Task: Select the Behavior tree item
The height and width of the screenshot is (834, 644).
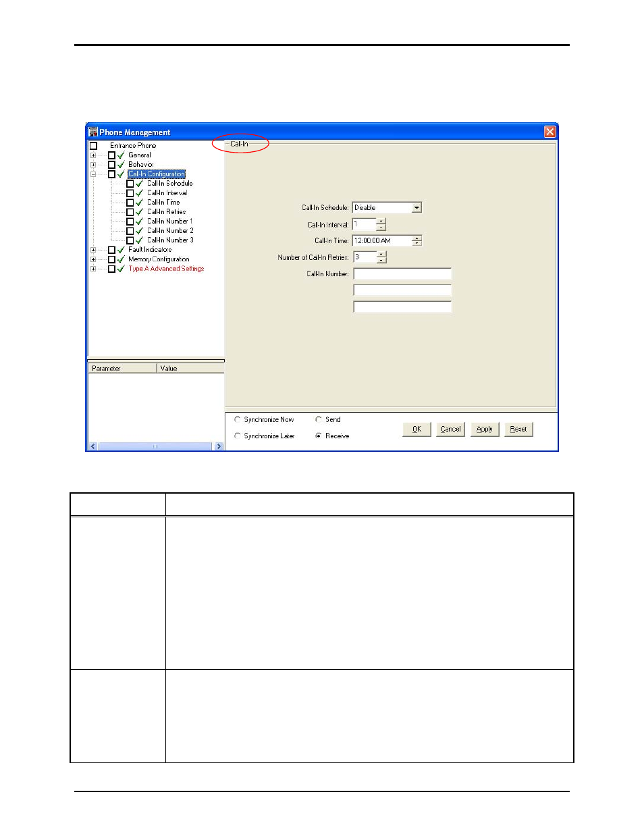Action: coord(141,165)
